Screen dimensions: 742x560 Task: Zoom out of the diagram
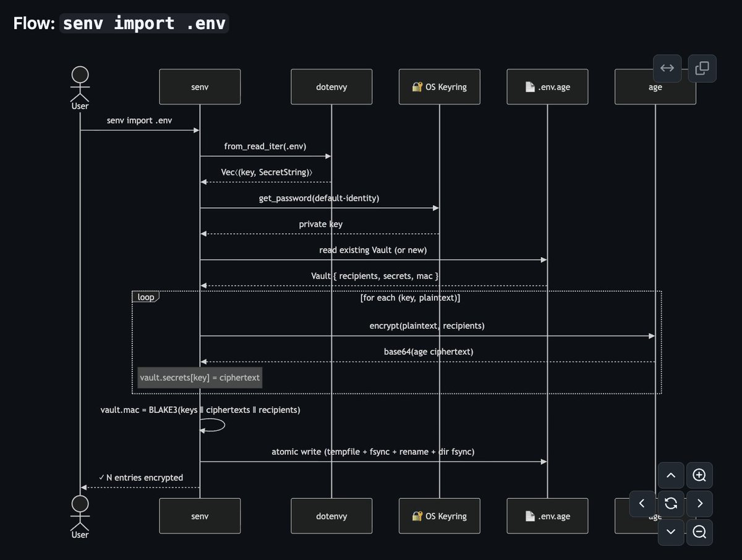[699, 532]
